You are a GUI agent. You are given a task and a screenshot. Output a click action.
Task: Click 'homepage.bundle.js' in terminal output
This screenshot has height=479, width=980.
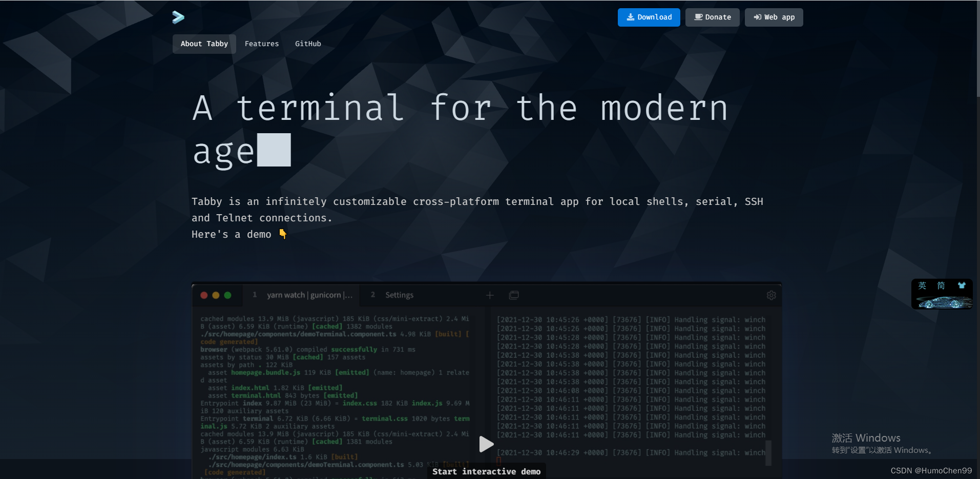[265, 372]
